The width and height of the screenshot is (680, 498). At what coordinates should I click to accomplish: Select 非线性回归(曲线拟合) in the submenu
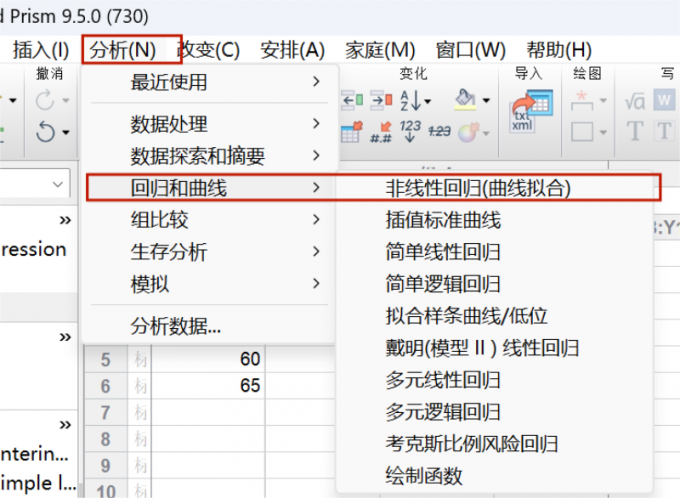[496, 188]
